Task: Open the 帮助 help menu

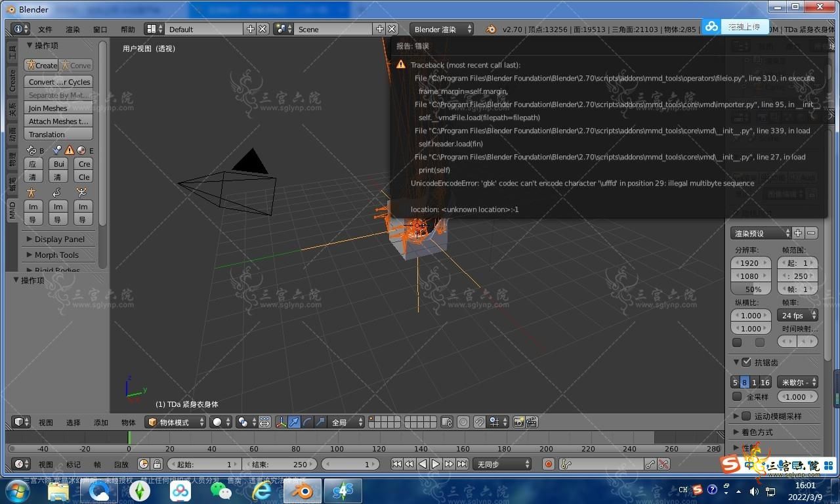Action: click(x=128, y=30)
